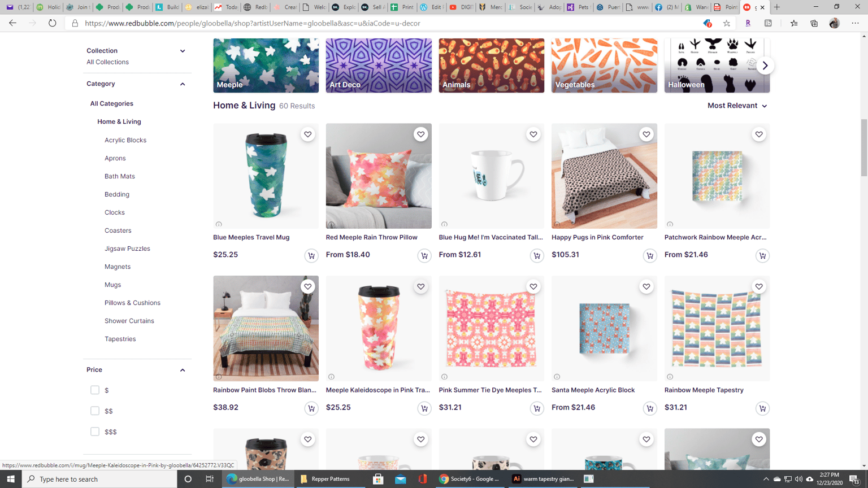Add Blue Meeples Travel Mug to cart
This screenshot has height=488, width=868.
click(x=311, y=256)
